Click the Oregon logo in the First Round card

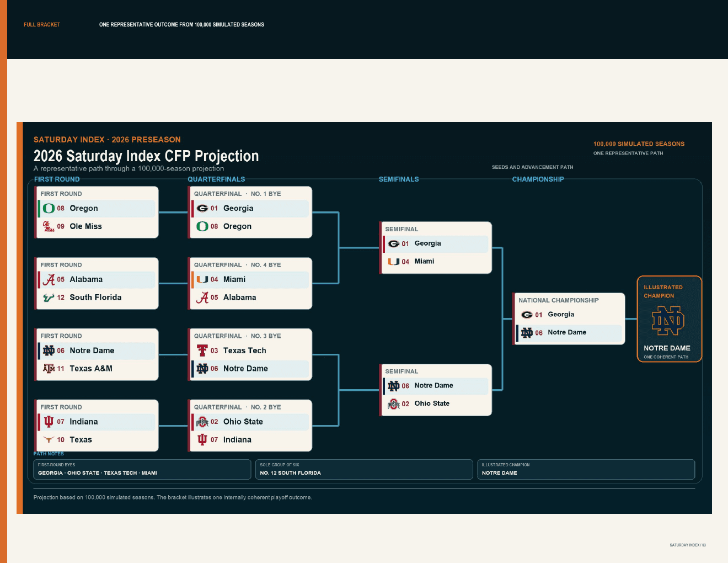coord(49,209)
